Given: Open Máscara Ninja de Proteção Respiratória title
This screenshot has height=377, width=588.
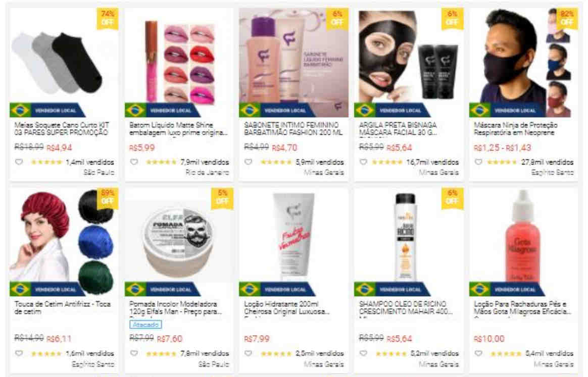Looking at the screenshot, I should tap(516, 129).
